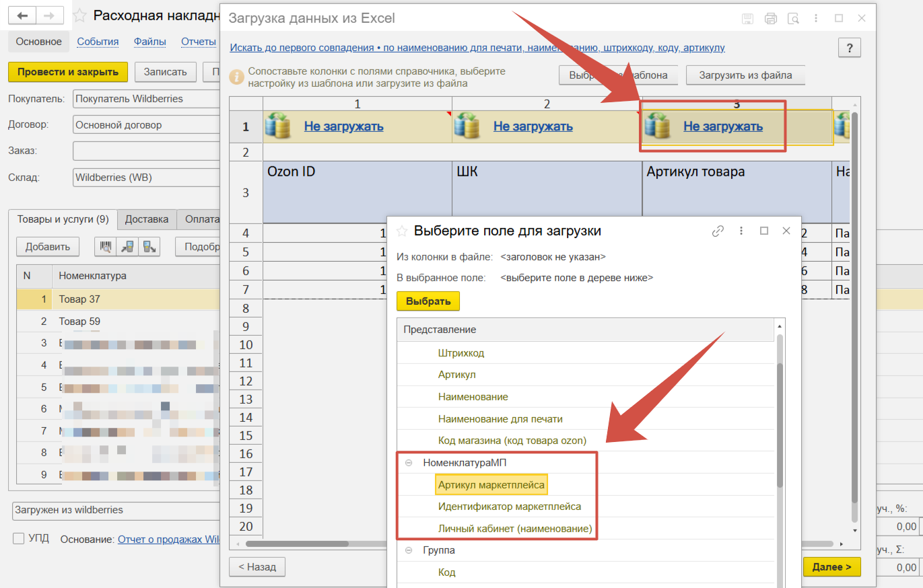Collapse the НоменклатураМП tree group

point(408,463)
